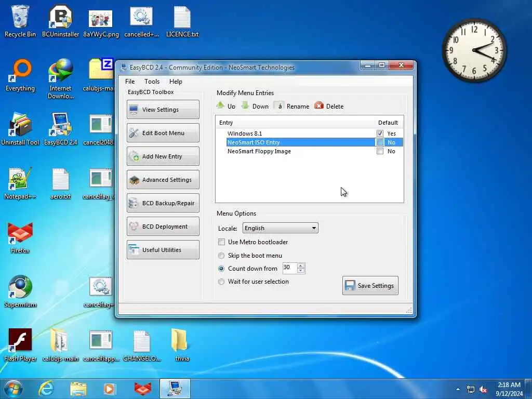
Task: Open Windows Explorer from taskbar
Action: 78,389
